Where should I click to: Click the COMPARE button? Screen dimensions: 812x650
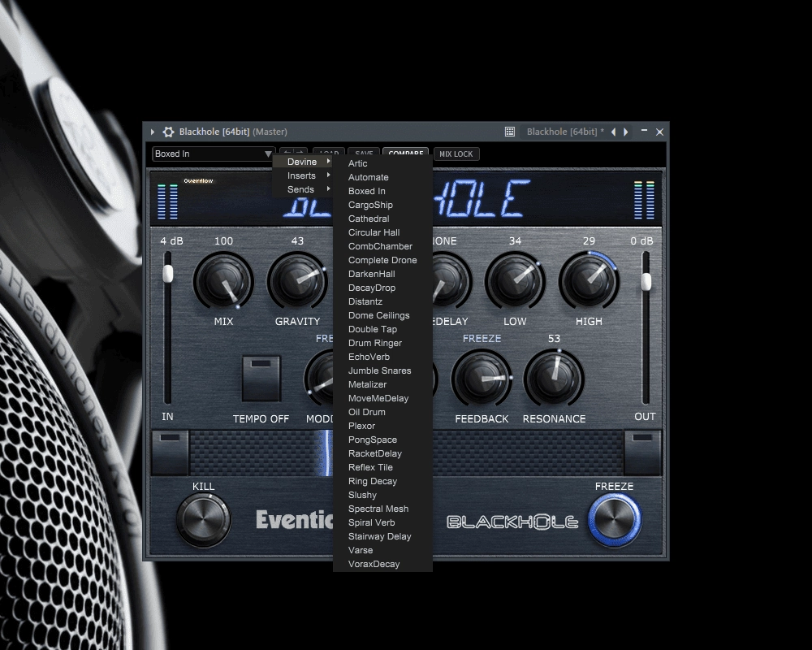[x=405, y=153]
